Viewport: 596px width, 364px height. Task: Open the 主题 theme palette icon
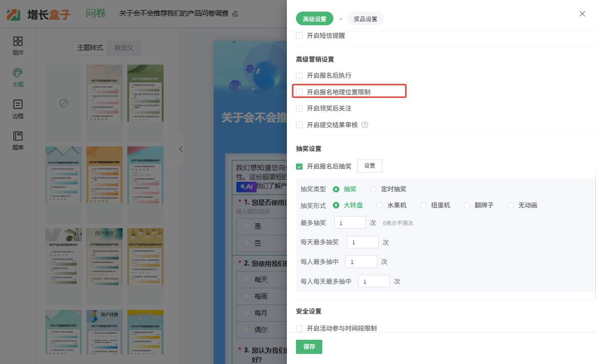pos(18,73)
